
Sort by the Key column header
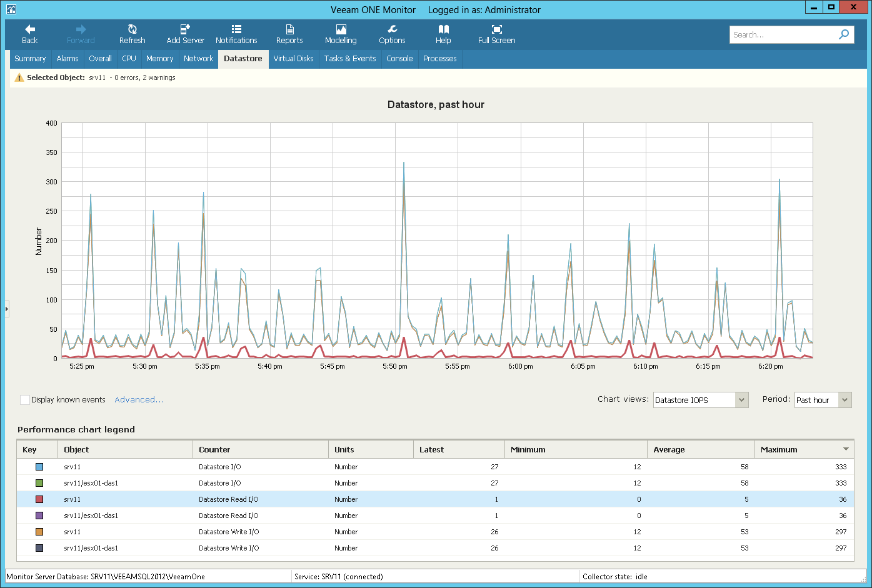[38, 449]
